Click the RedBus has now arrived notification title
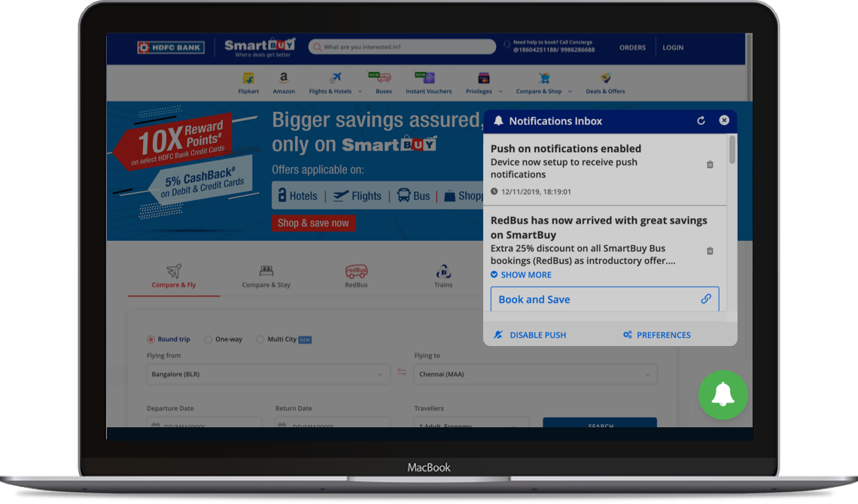This screenshot has width=858, height=504. tap(598, 227)
